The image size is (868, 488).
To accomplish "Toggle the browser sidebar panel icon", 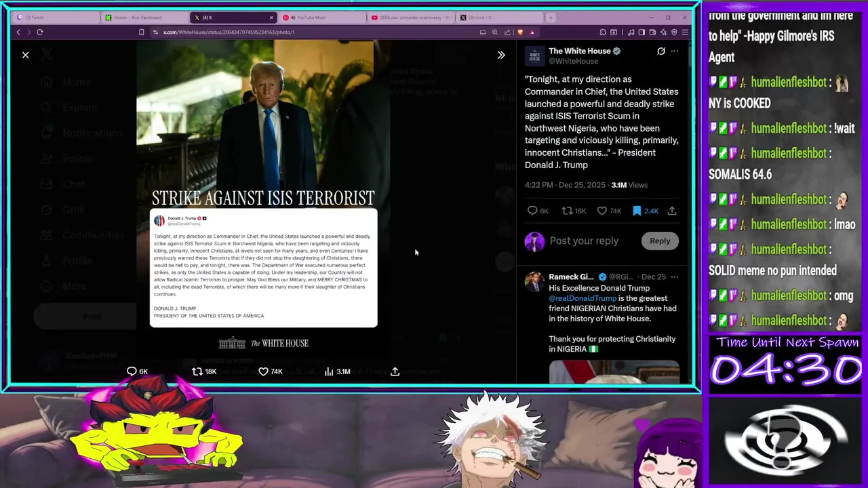I will coord(642,32).
